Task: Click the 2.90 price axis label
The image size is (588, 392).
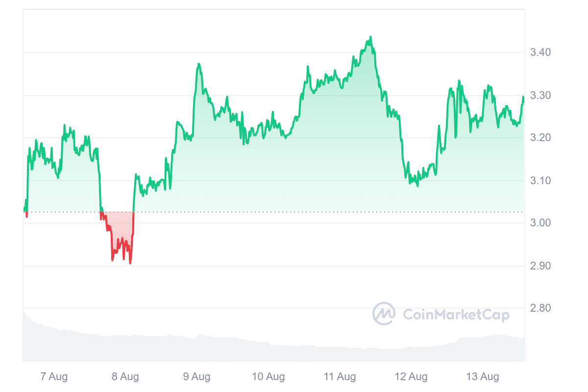Action: pos(540,266)
